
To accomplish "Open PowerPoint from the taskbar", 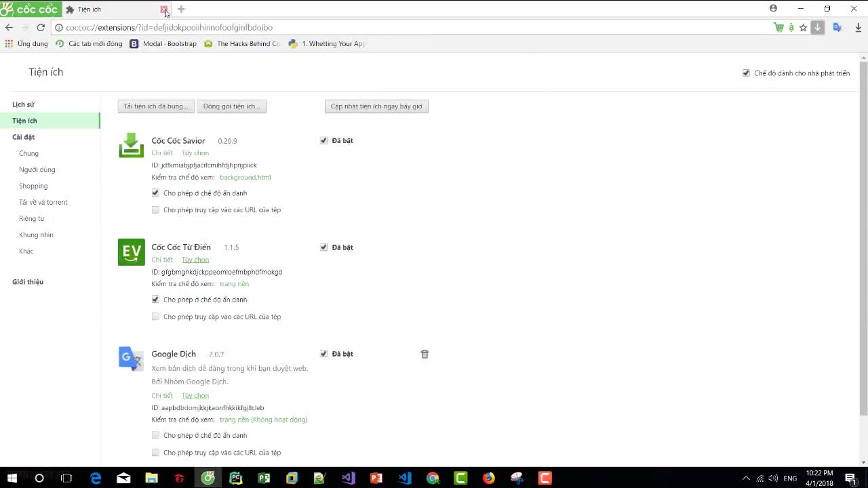I will coord(376,479).
